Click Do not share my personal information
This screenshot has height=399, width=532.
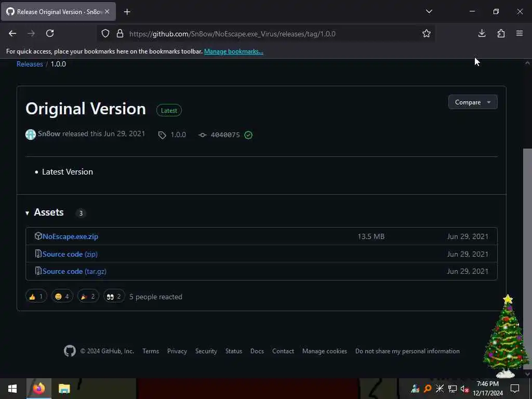407,351
